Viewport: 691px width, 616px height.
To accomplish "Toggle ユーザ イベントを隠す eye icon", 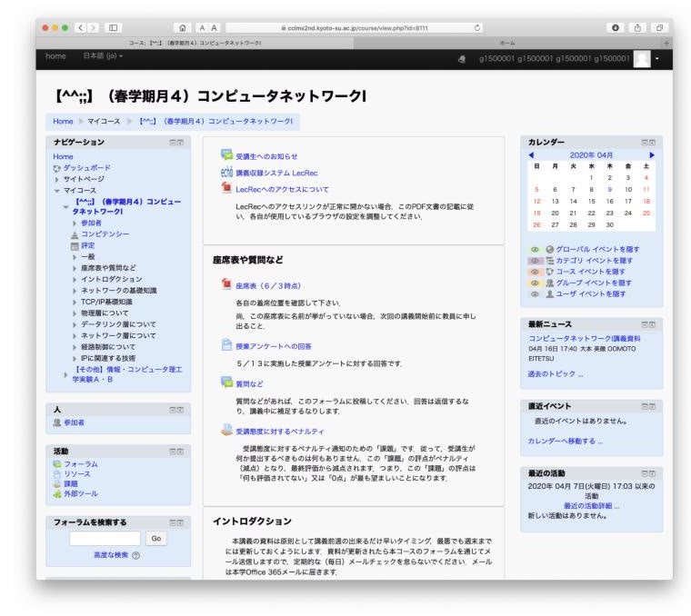I will coord(535,294).
